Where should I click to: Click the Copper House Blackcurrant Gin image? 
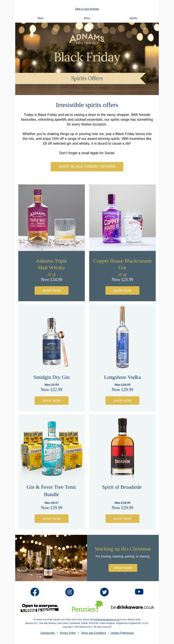click(122, 218)
